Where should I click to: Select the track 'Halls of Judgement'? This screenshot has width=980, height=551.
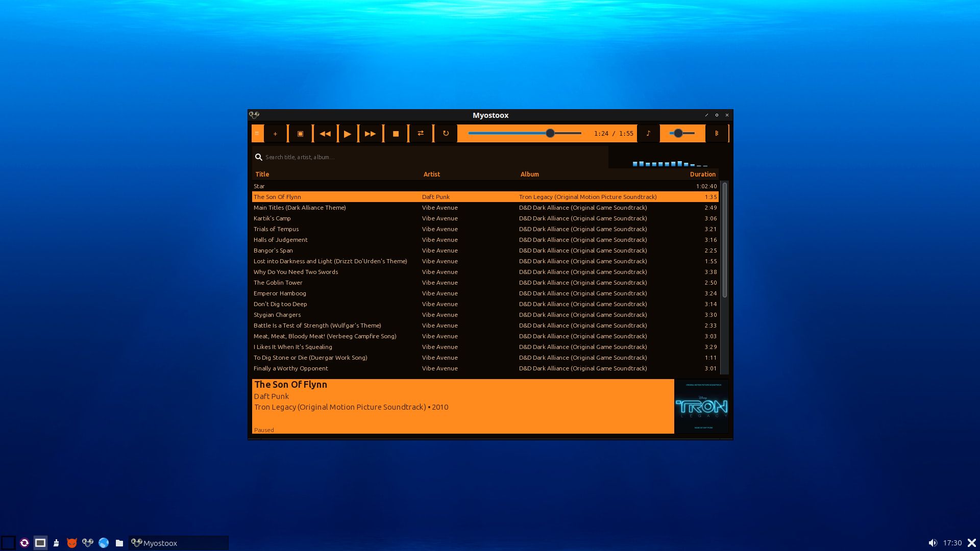point(485,240)
